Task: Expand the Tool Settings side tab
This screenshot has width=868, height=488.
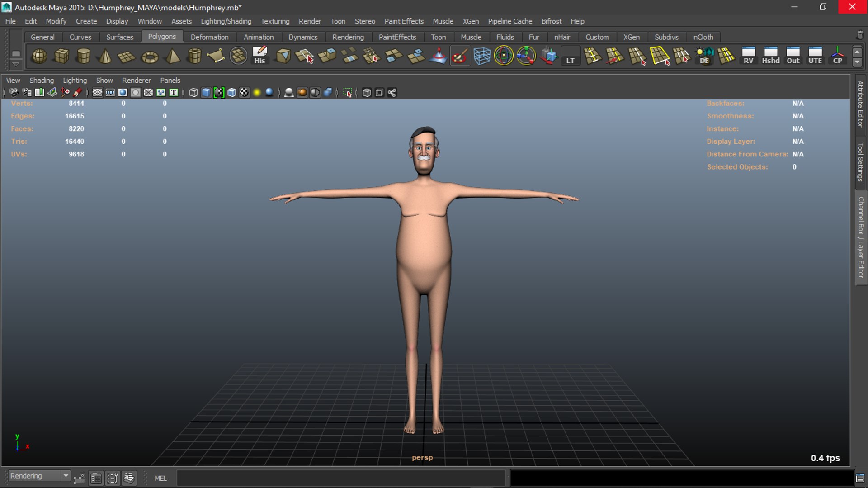Action: [860, 162]
